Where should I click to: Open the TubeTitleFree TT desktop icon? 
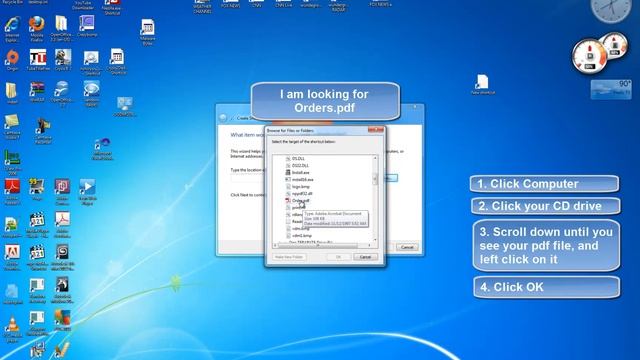coord(38,60)
